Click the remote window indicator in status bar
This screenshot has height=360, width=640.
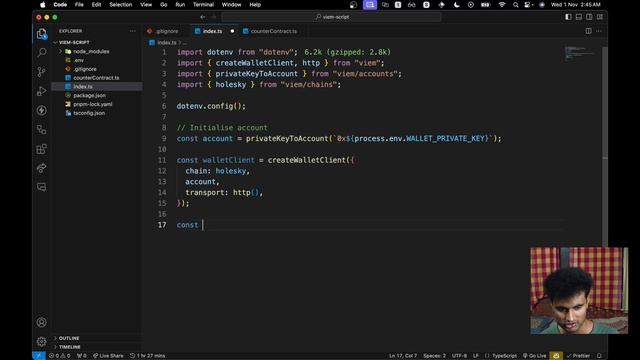click(x=38, y=356)
